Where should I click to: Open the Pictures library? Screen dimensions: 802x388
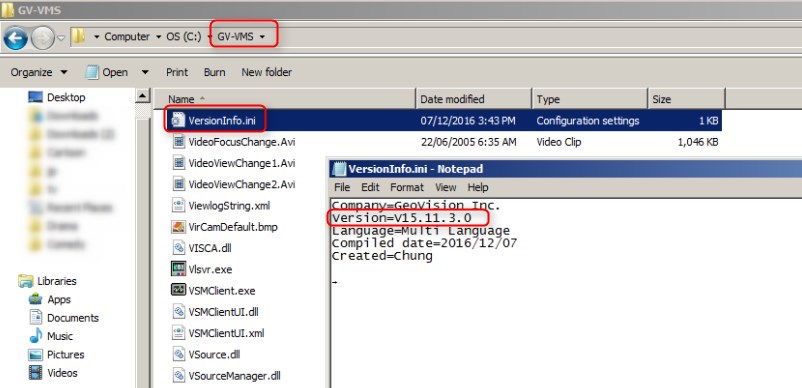pos(65,355)
